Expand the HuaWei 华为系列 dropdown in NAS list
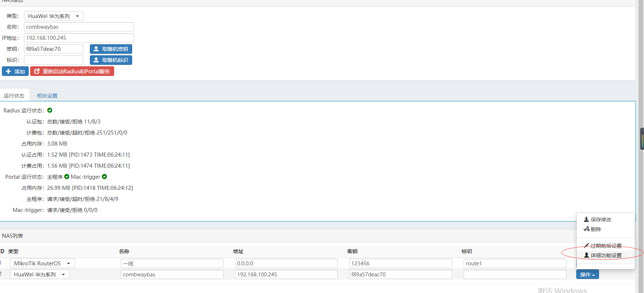The image size is (644, 293). pyautogui.click(x=40, y=275)
